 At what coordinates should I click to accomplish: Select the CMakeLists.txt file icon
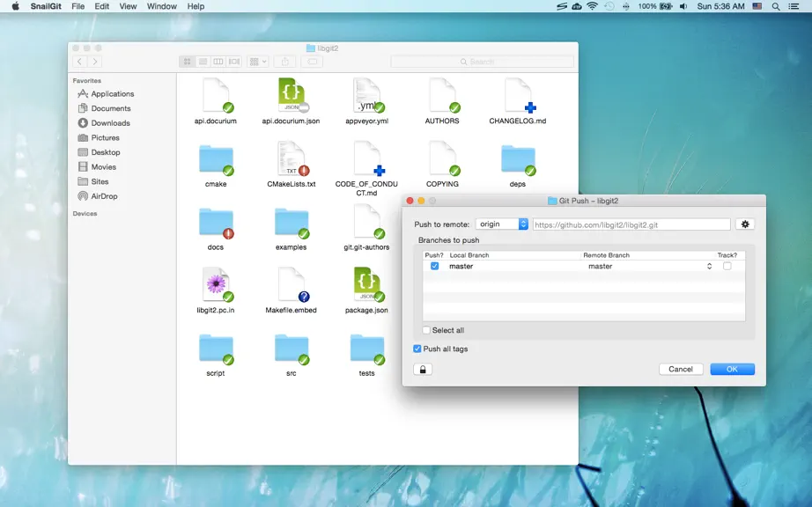[x=292, y=158]
